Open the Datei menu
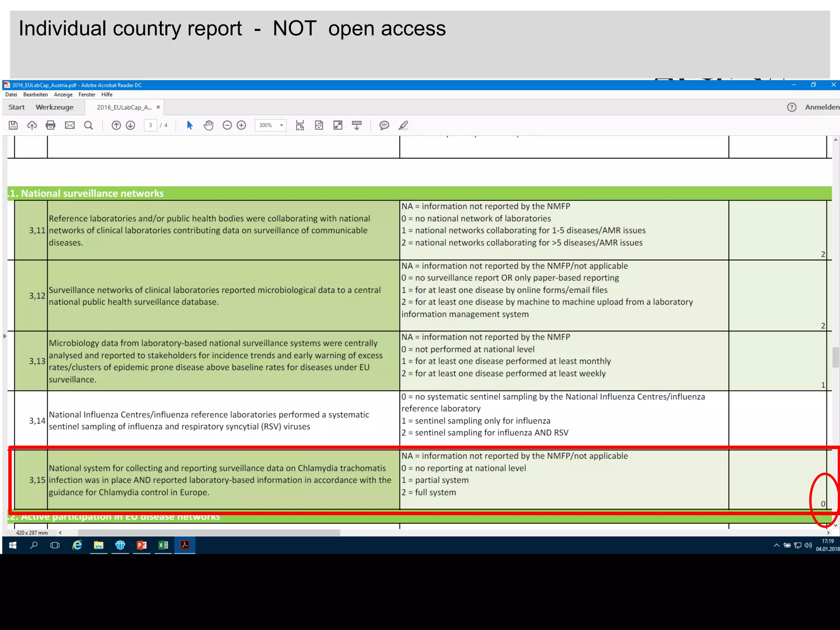Viewport: 840px width, 630px height. click(x=11, y=94)
